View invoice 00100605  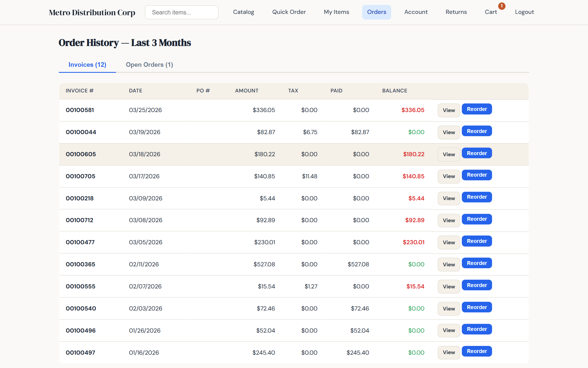click(448, 154)
